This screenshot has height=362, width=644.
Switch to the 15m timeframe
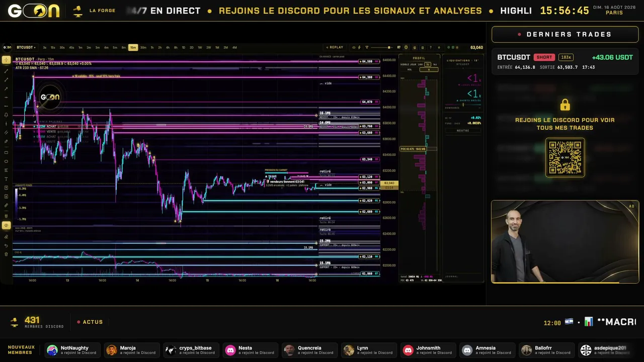(x=133, y=47)
